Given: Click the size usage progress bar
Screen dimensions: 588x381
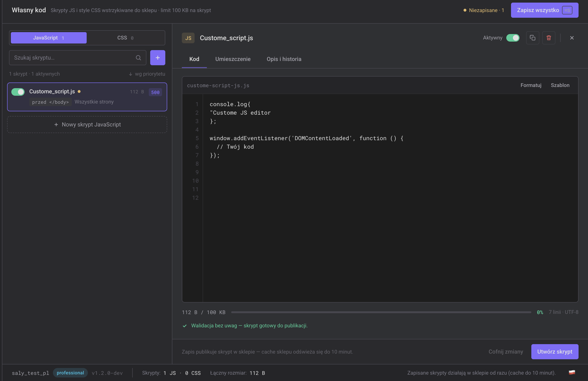Looking at the screenshot, I should (381, 312).
